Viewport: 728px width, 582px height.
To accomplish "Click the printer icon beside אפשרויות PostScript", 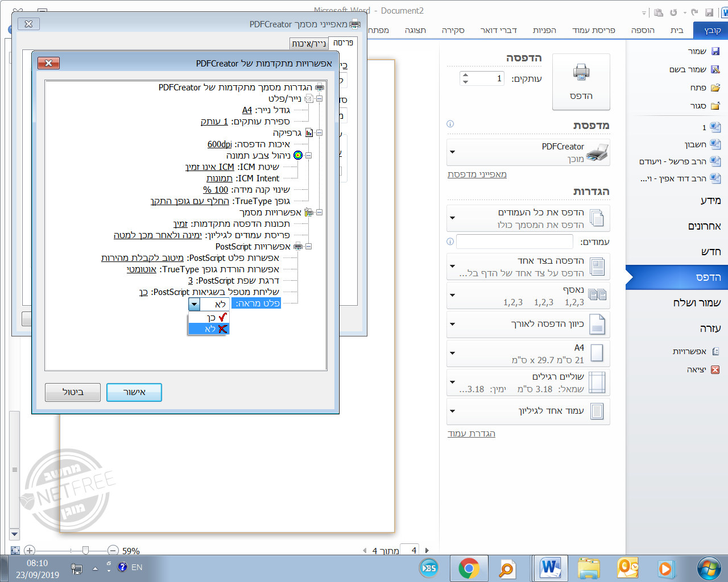I will (298, 247).
